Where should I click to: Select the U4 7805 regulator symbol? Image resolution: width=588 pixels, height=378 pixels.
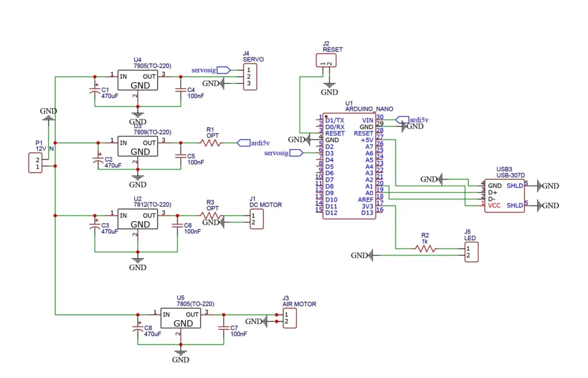138,80
